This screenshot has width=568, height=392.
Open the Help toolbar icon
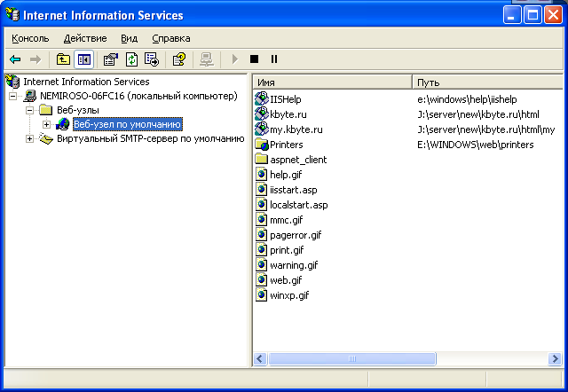click(x=179, y=59)
